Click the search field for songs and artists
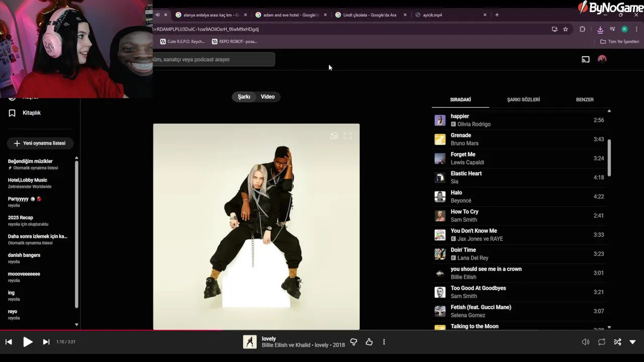 click(x=214, y=59)
